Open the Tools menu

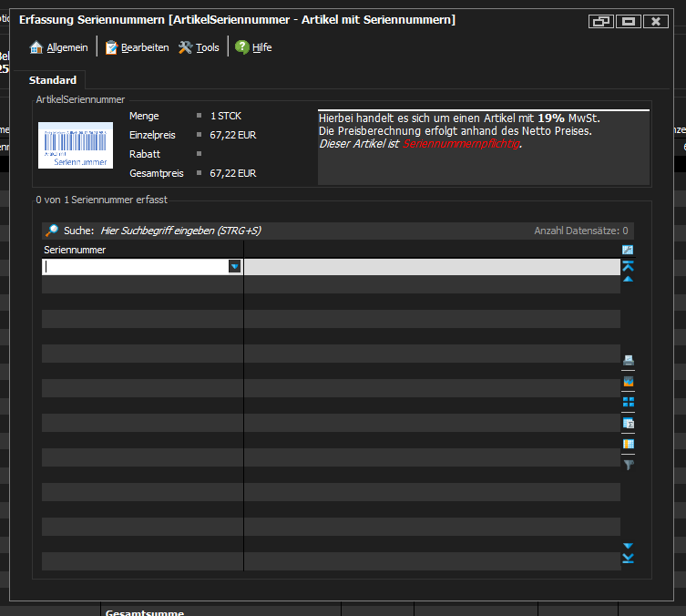199,47
